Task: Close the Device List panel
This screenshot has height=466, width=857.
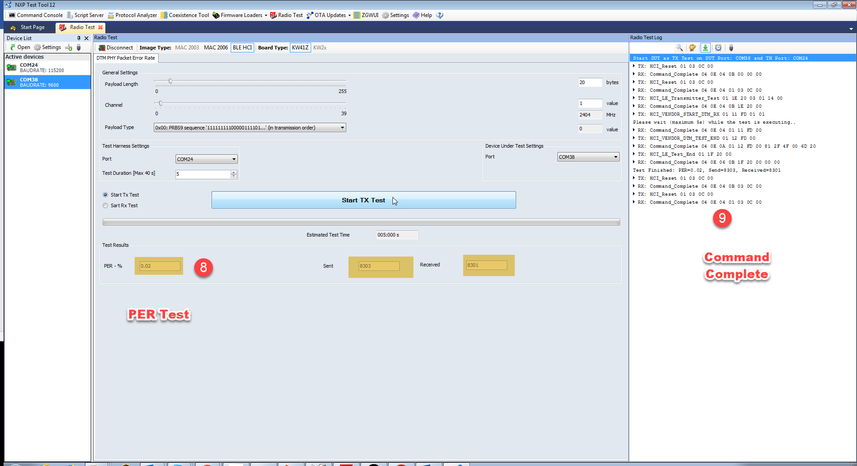Action: [86, 38]
